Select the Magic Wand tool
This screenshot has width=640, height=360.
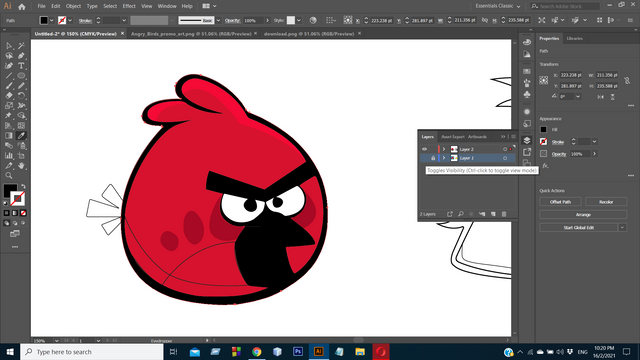[x=21, y=46]
